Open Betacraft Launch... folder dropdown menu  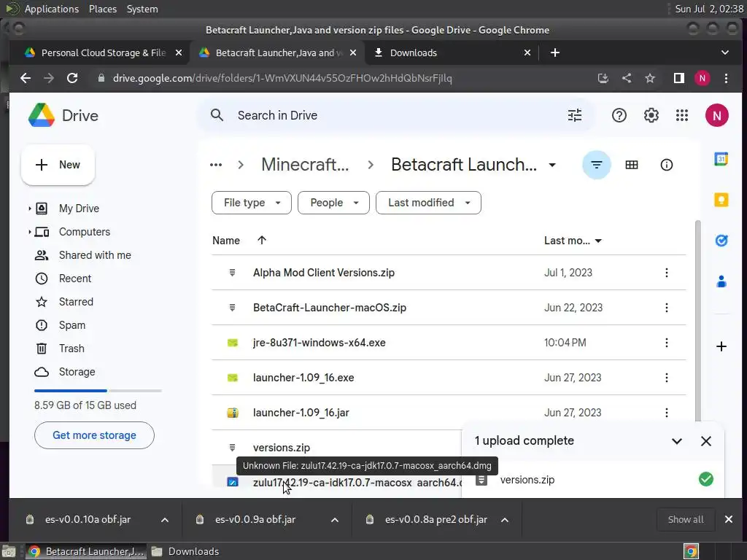coord(552,165)
